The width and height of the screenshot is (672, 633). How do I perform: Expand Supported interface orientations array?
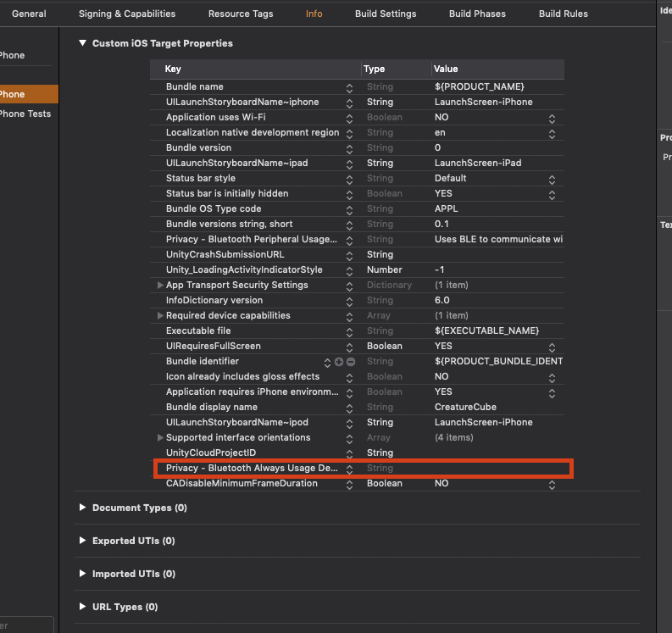[160, 437]
